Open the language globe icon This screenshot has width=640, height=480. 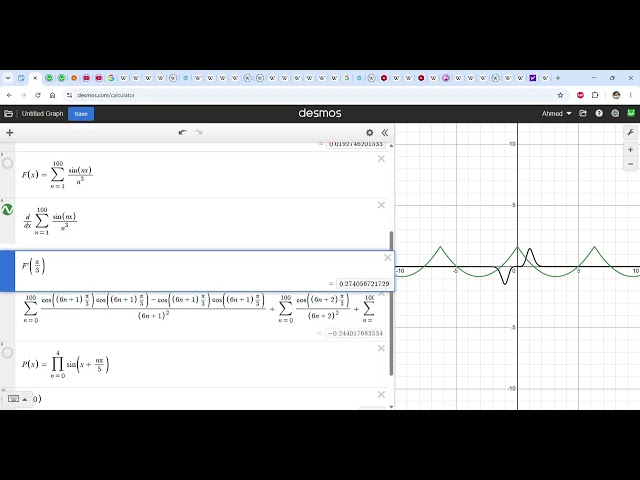(615, 113)
